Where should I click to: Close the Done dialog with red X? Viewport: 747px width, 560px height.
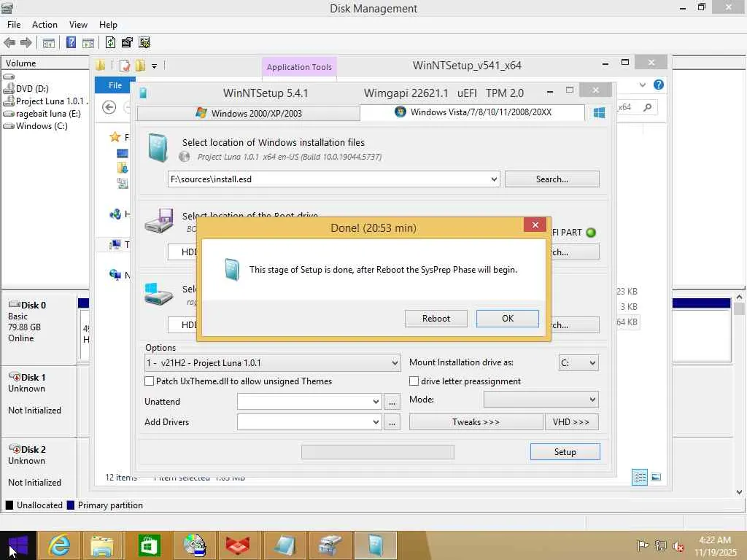(535, 225)
